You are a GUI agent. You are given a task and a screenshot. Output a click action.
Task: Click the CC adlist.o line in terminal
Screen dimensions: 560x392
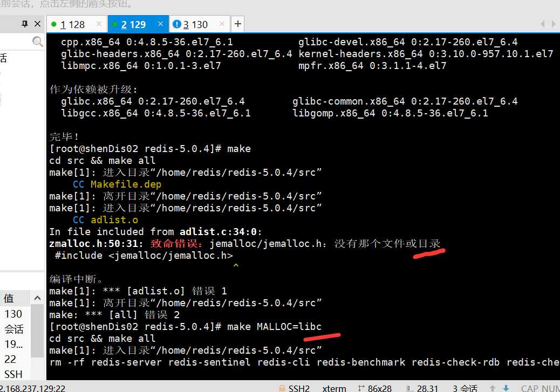(105, 220)
